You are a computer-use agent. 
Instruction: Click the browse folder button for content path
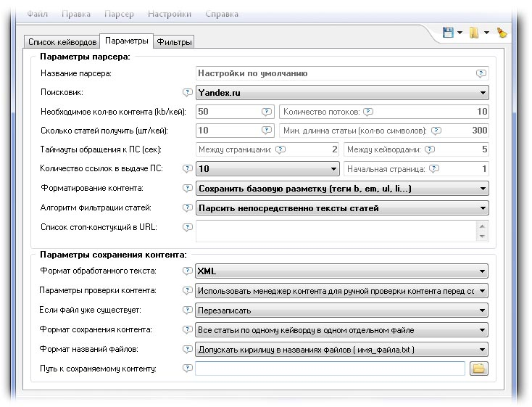pos(478,369)
